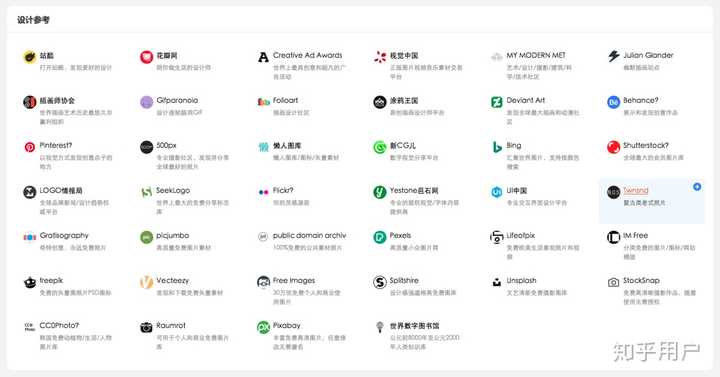Open the Julian Glander link text
This screenshot has height=377, width=720.
(x=648, y=55)
